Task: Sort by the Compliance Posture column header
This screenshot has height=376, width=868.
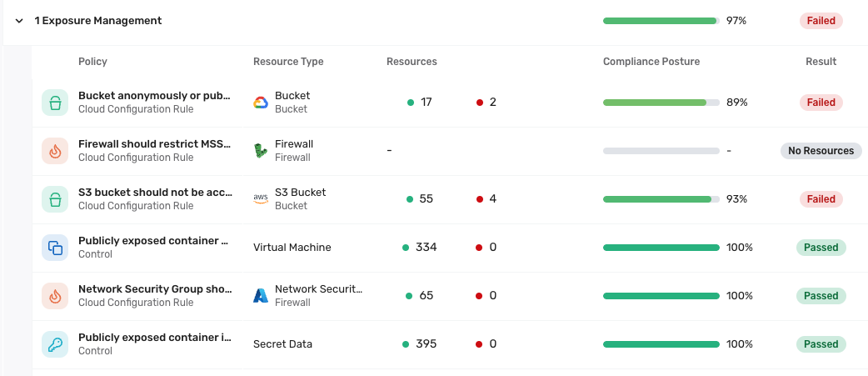Action: (x=651, y=62)
